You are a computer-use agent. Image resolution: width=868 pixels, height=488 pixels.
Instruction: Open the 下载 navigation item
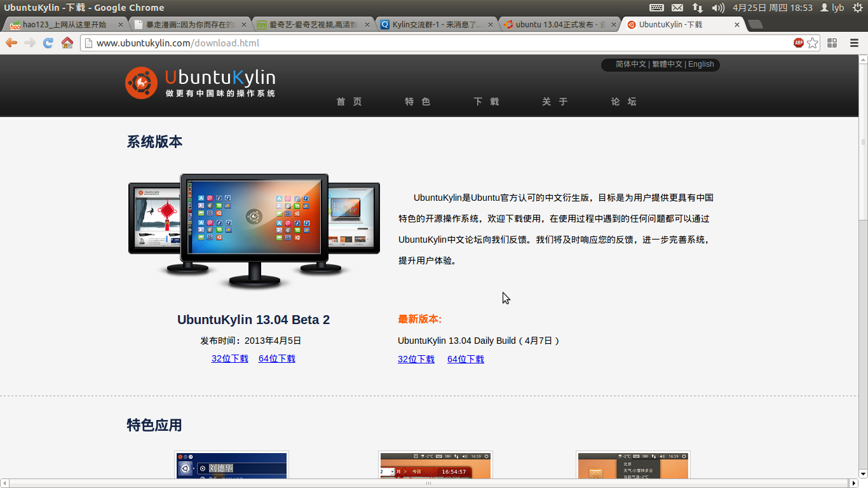[486, 102]
